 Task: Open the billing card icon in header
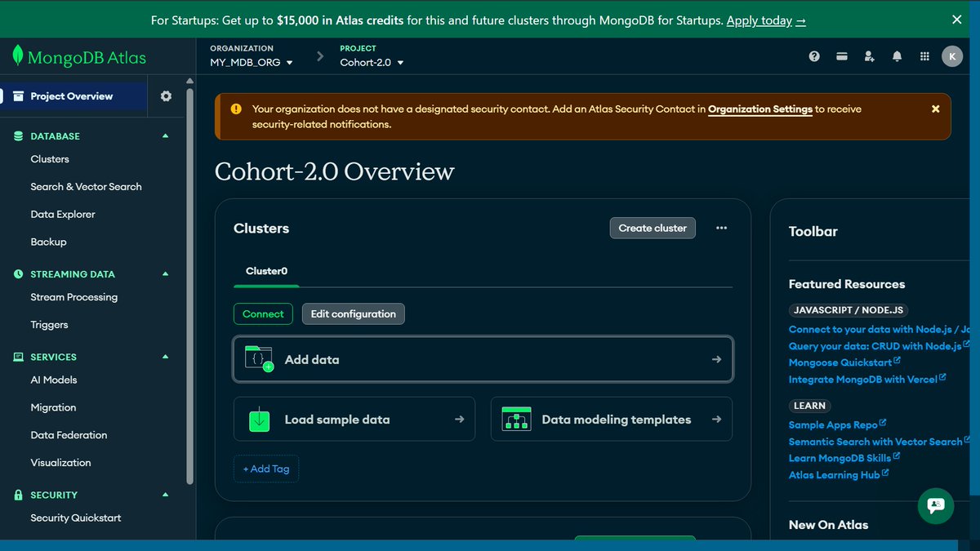click(x=842, y=56)
